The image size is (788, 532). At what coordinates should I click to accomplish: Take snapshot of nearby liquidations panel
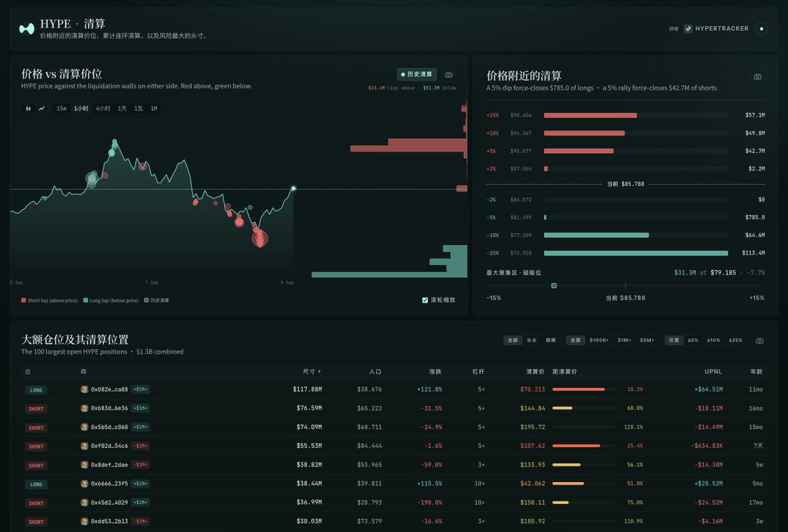[x=757, y=76]
